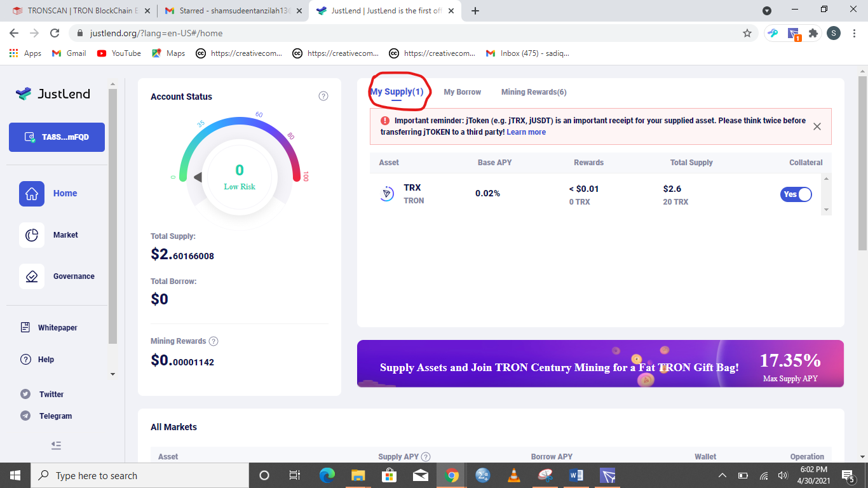Click the Windows taskbar search box
Screen dimensions: 868x488
pyautogui.click(x=140, y=475)
